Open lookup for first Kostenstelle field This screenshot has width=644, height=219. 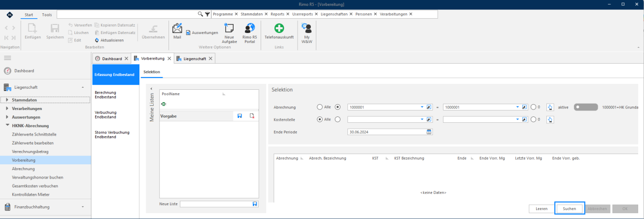429,119
